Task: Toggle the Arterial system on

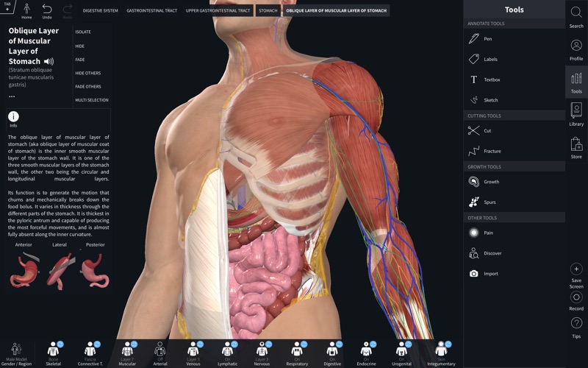Action: [x=160, y=353]
